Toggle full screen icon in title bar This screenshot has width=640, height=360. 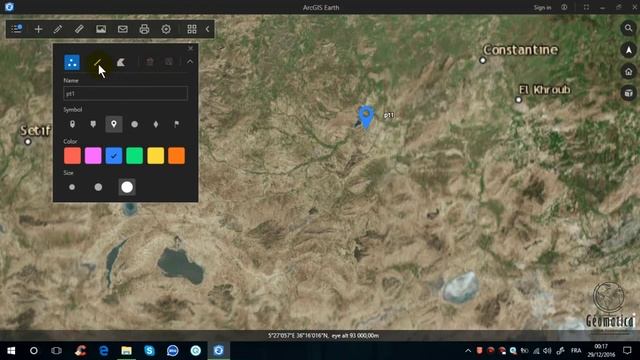pos(586,7)
